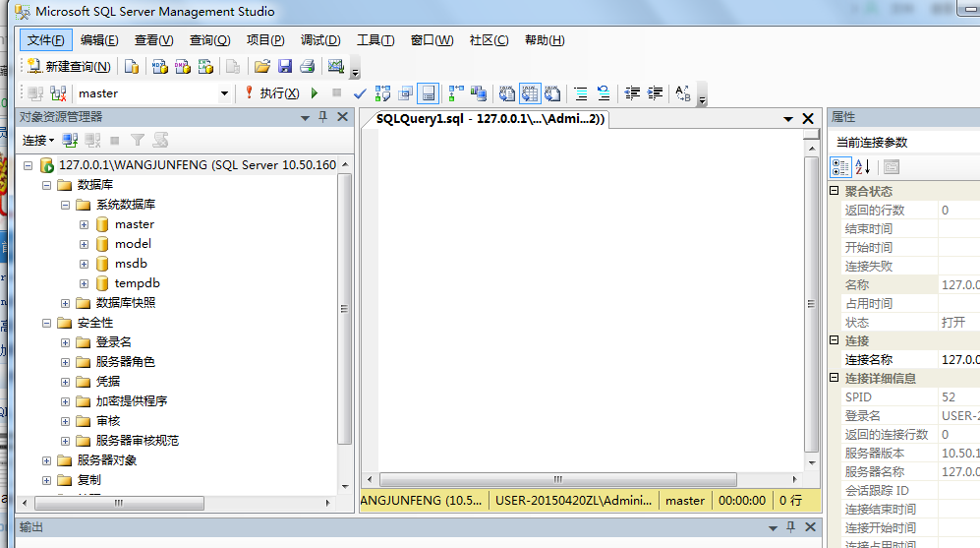Toggle Include Client Statistics icon
Image resolution: width=980 pixels, height=548 pixels.
coord(479,93)
